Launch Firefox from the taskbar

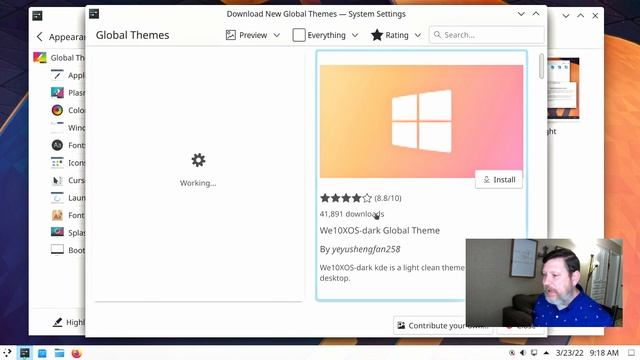[76, 353]
